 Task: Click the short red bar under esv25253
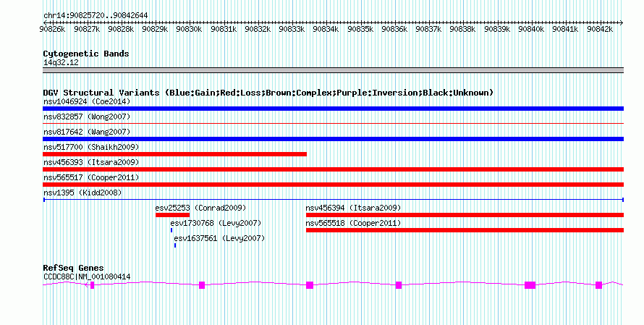172,215
